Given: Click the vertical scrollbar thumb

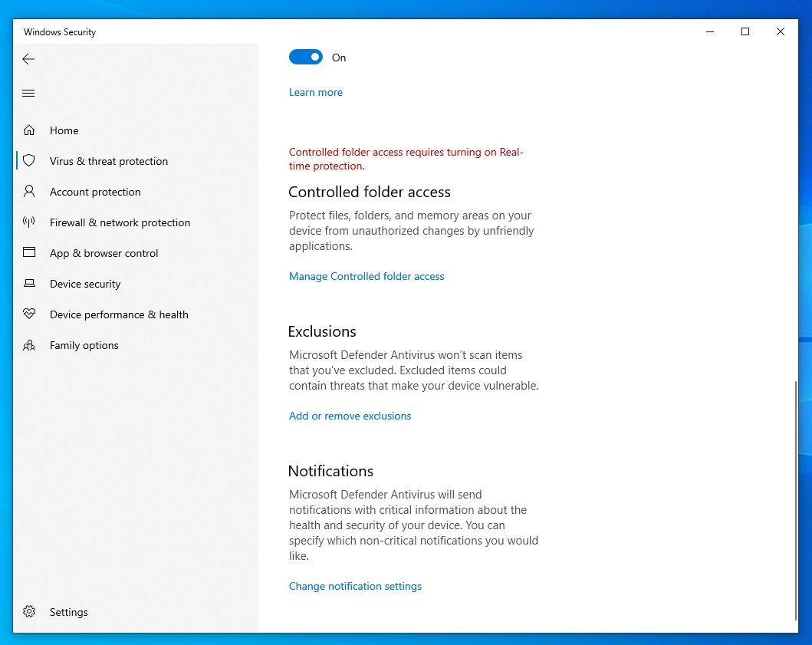Looking at the screenshot, I should pos(795,500).
